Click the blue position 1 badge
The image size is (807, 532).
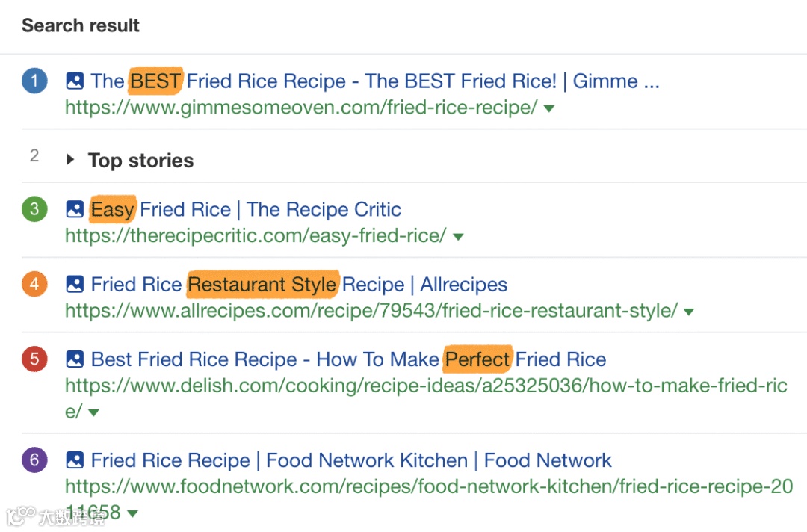(34, 81)
